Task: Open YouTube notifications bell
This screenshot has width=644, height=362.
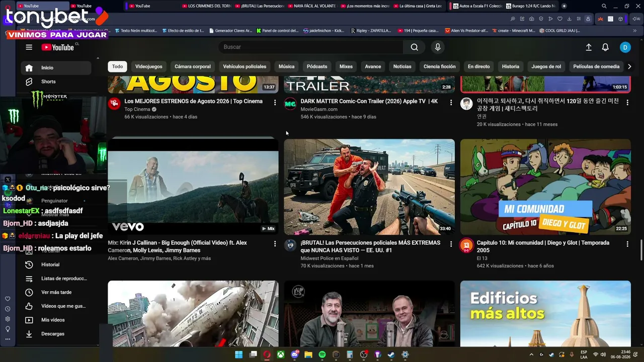Action: [605, 47]
